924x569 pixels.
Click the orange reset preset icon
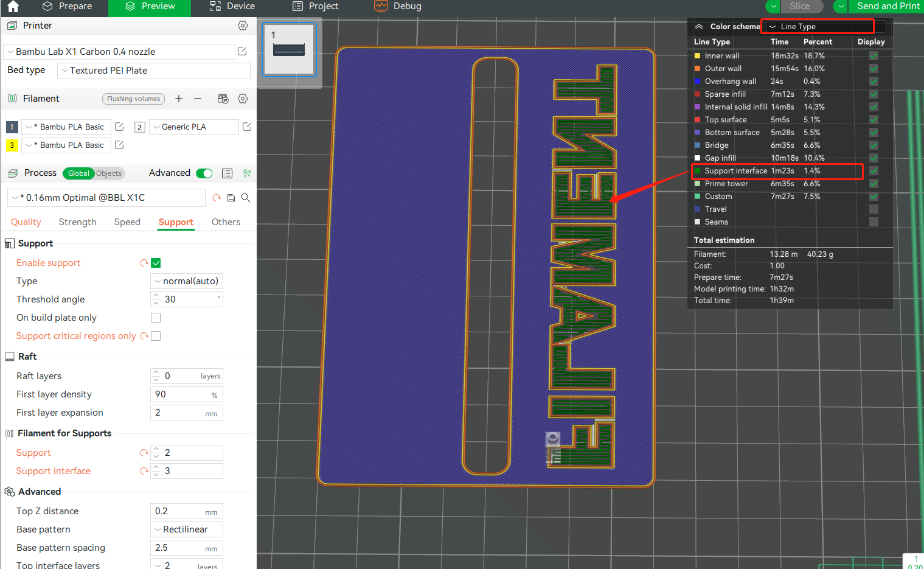pyautogui.click(x=217, y=198)
